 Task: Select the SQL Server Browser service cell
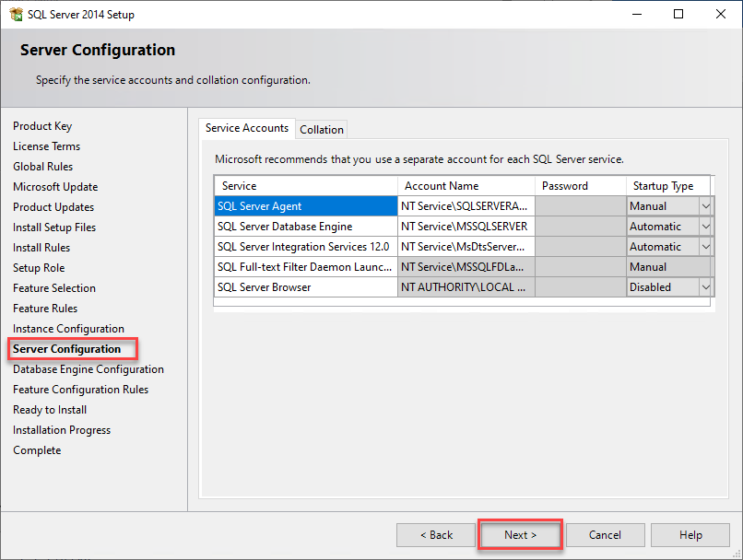306,286
